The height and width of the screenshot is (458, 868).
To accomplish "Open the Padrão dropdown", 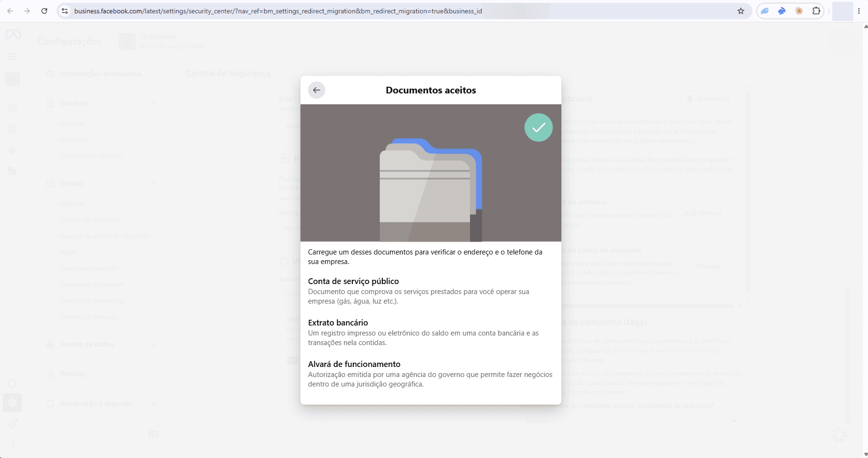I will 632,421.
